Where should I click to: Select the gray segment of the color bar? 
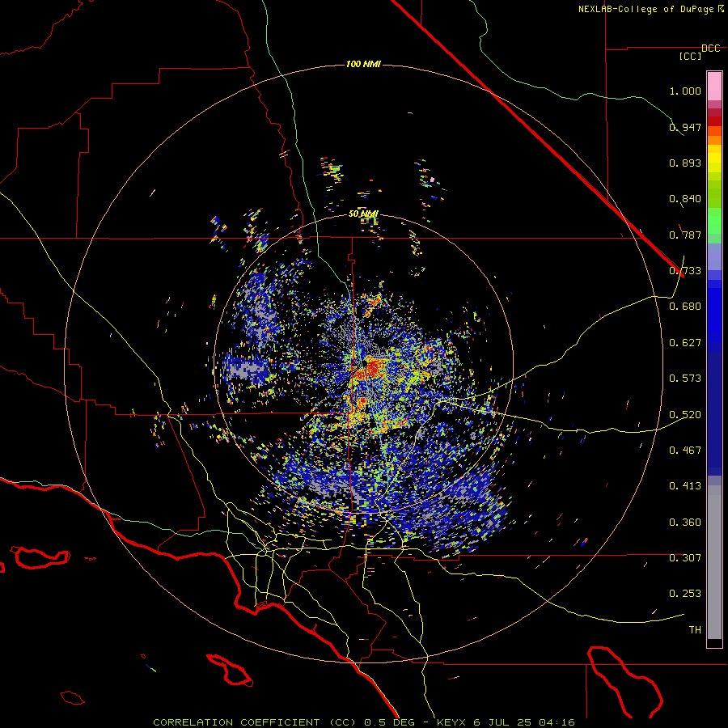pyautogui.click(x=714, y=562)
